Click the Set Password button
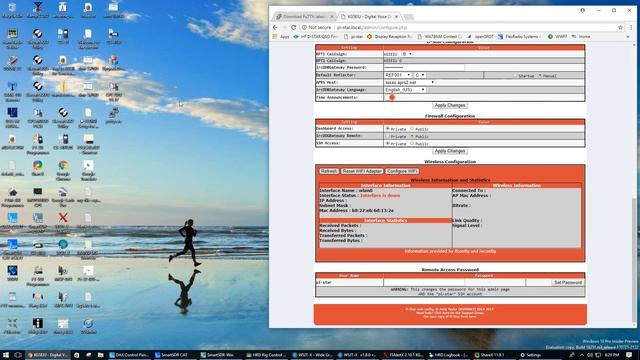 point(567,282)
